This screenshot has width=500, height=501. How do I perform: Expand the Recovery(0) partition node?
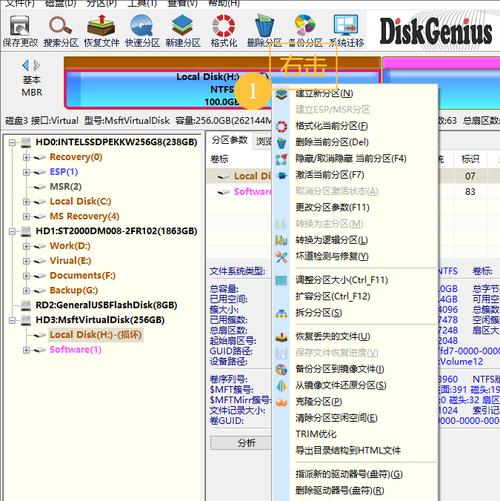pos(26,157)
